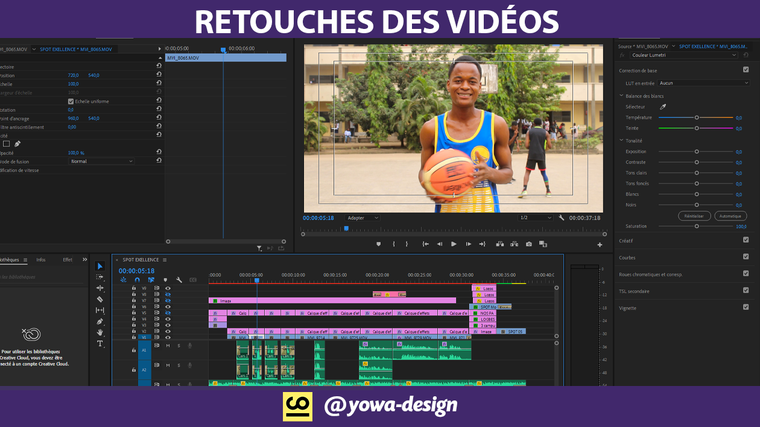Open source clip dropdown in Effect Controls
This screenshot has height=427, width=760.
coord(33,49)
